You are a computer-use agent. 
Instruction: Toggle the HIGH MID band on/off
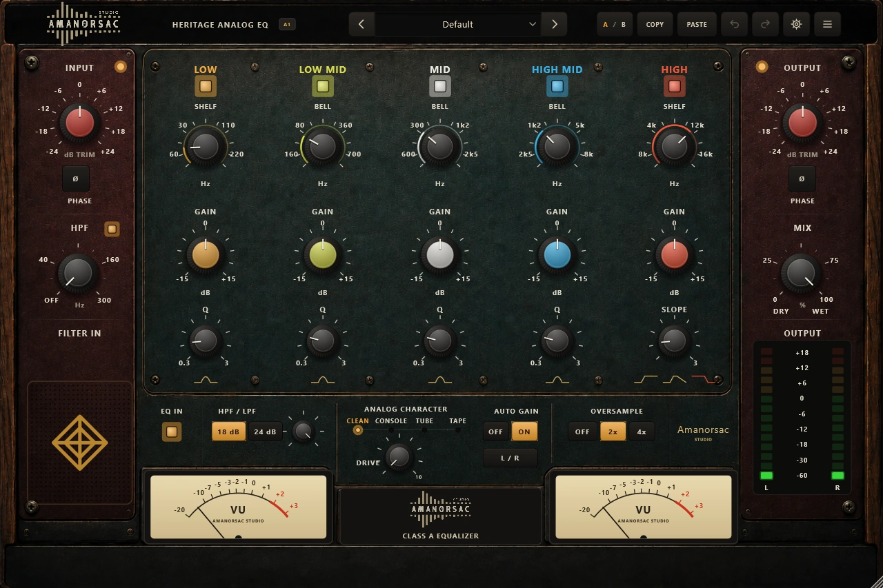pos(557,86)
